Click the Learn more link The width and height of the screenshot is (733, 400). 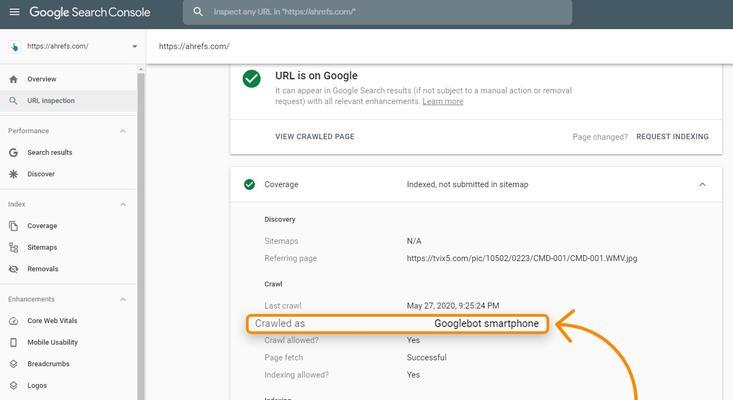443,101
